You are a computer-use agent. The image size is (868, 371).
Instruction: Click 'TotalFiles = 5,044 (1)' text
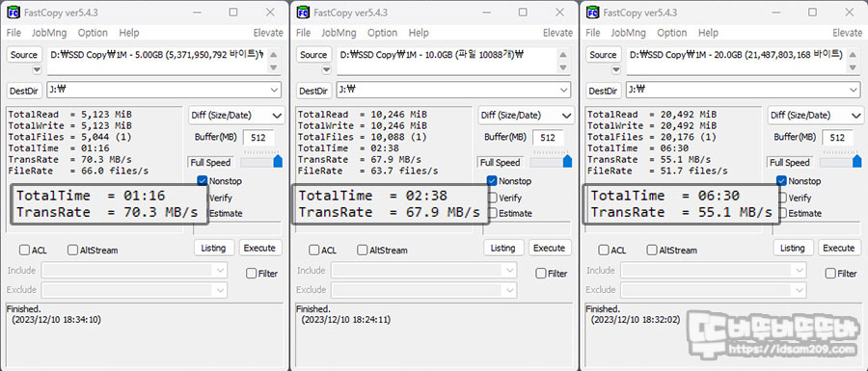tap(69, 137)
